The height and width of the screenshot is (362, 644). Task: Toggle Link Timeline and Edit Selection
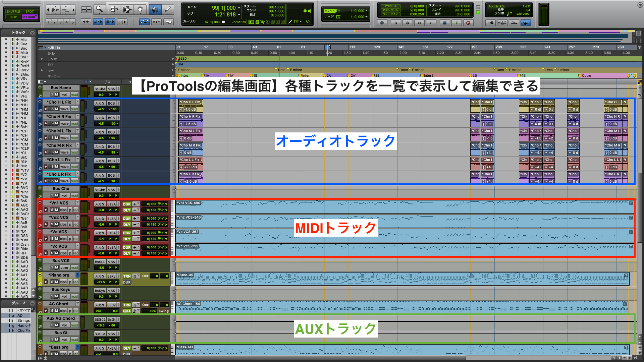98,22
